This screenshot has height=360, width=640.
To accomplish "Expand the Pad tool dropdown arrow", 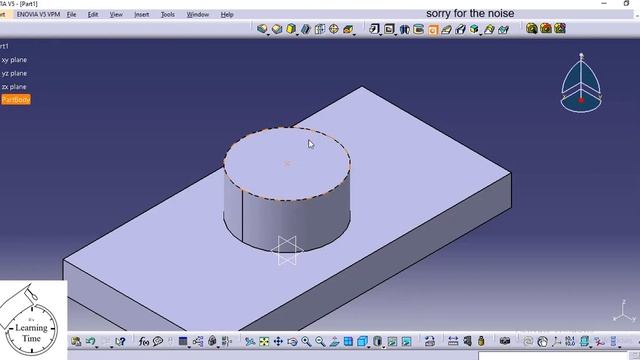I will (268, 36).
